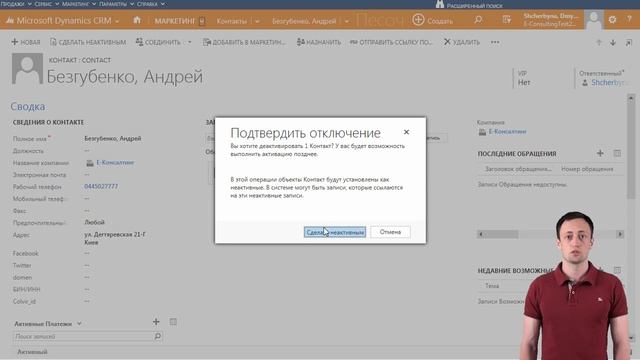The width and height of the screenshot is (640, 360).
Task: Expand Активные Платежи view dropdown
Action: pos(79,323)
